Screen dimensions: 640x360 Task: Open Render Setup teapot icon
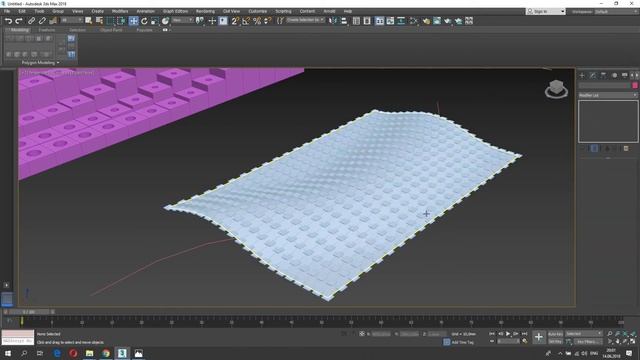pyautogui.click(x=426, y=21)
